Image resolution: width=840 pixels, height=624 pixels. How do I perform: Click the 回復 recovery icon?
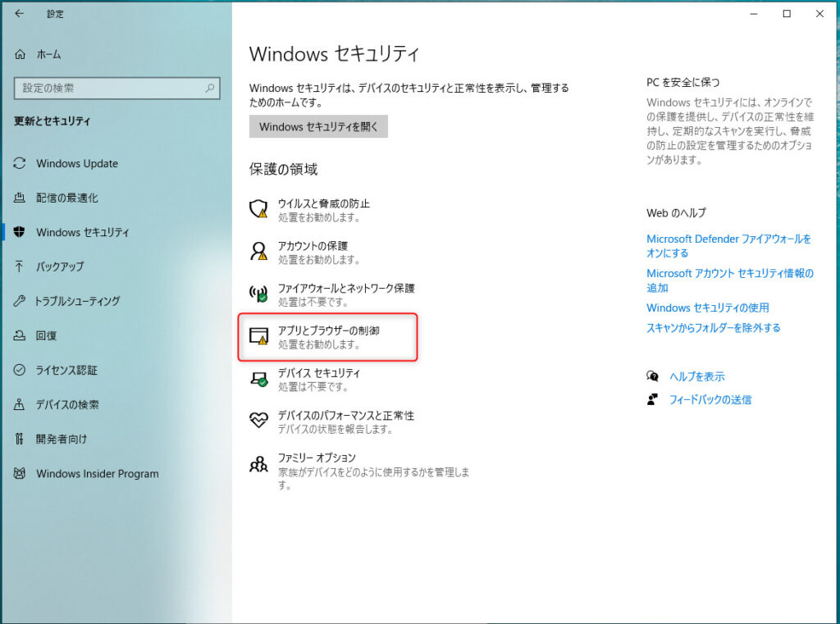[x=20, y=335]
